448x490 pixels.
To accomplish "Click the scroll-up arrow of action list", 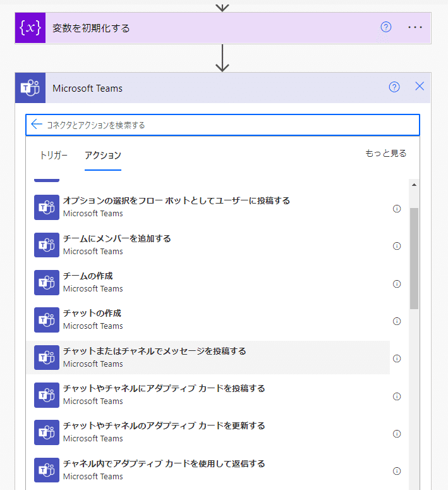I will click(414, 185).
